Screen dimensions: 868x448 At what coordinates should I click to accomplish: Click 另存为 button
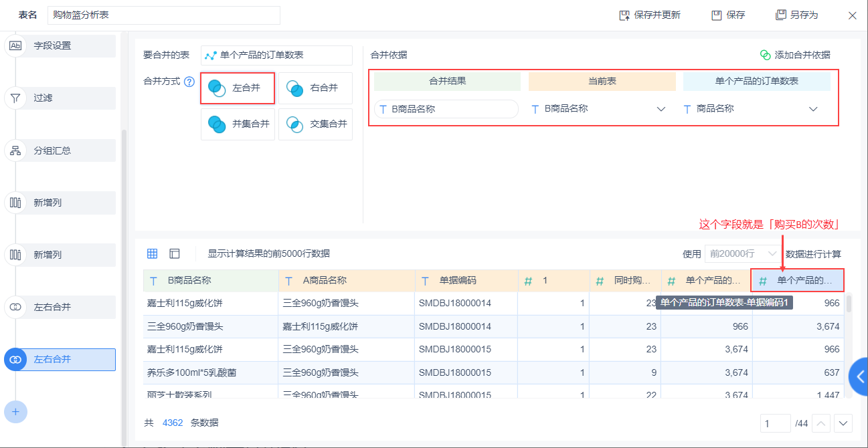(x=796, y=15)
